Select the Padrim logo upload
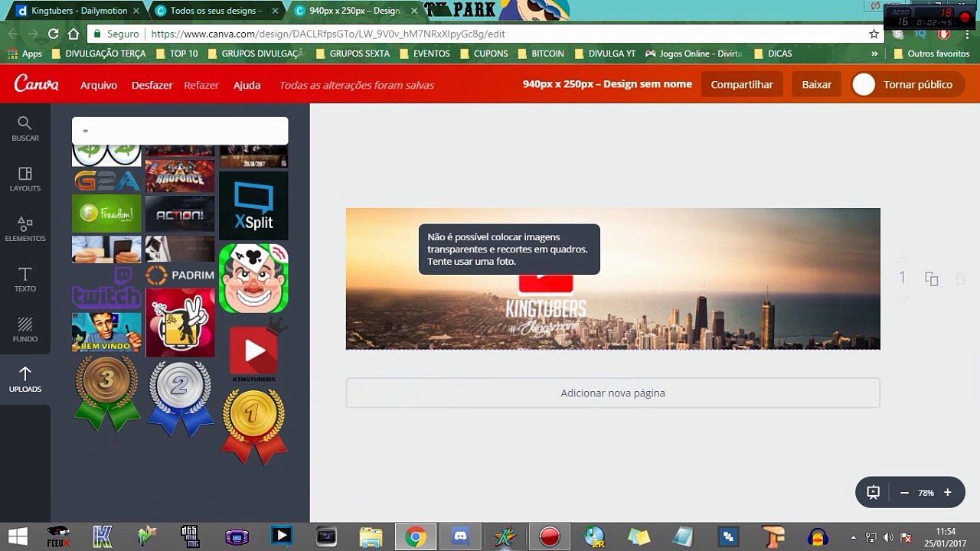Viewport: 980px width, 551px height. [x=180, y=275]
